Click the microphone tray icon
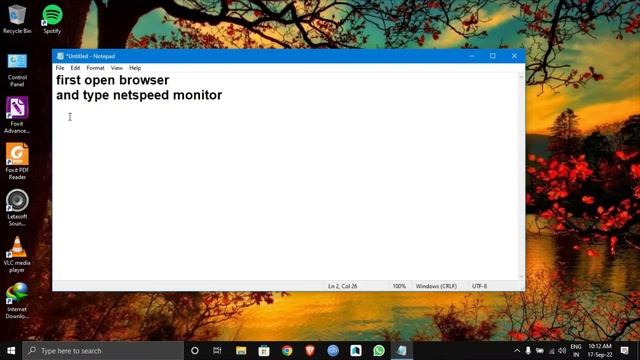This screenshot has width=640, height=360. pyautogui.click(x=528, y=351)
